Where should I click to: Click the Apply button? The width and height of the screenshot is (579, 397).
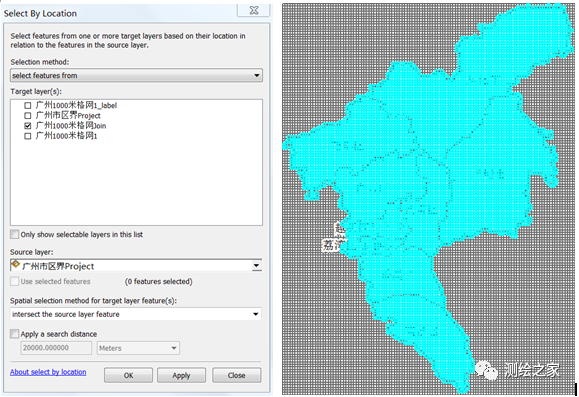click(181, 375)
